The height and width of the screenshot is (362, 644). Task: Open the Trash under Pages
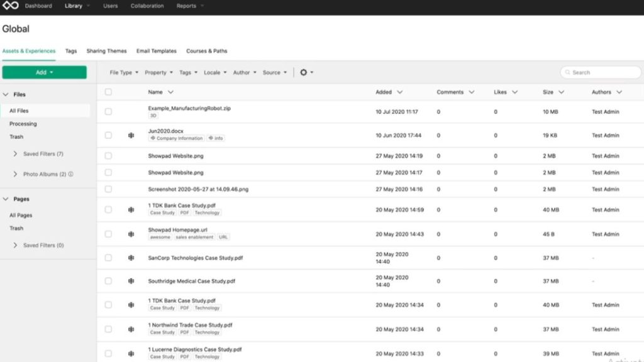point(16,228)
